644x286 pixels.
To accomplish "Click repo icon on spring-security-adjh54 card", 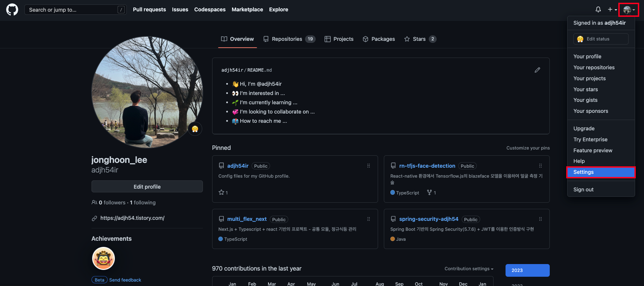I will tap(393, 219).
